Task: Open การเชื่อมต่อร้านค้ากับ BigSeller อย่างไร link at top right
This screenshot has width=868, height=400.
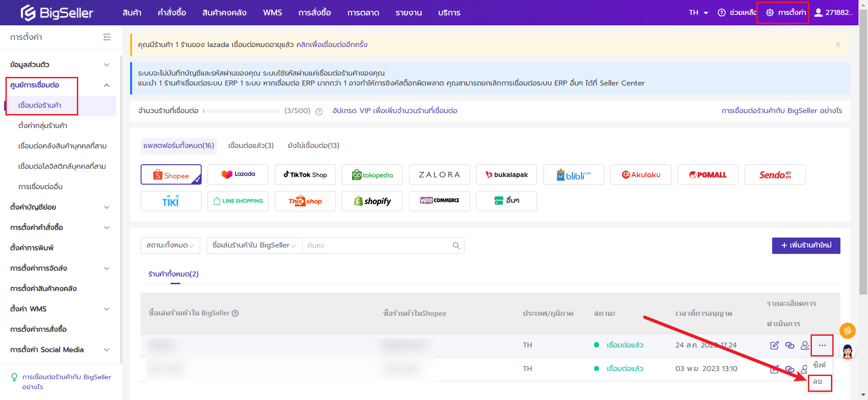Action: [782, 111]
